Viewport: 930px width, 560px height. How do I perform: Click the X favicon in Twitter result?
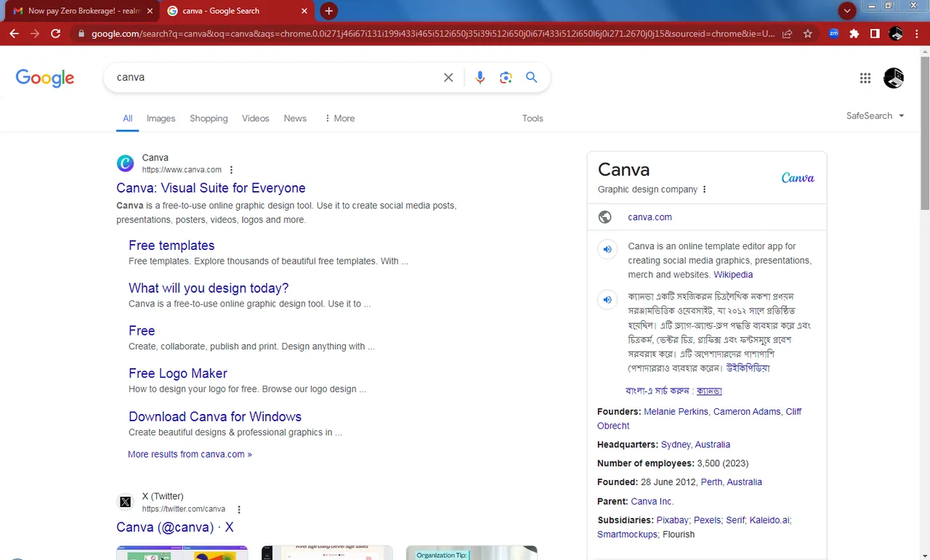click(125, 502)
